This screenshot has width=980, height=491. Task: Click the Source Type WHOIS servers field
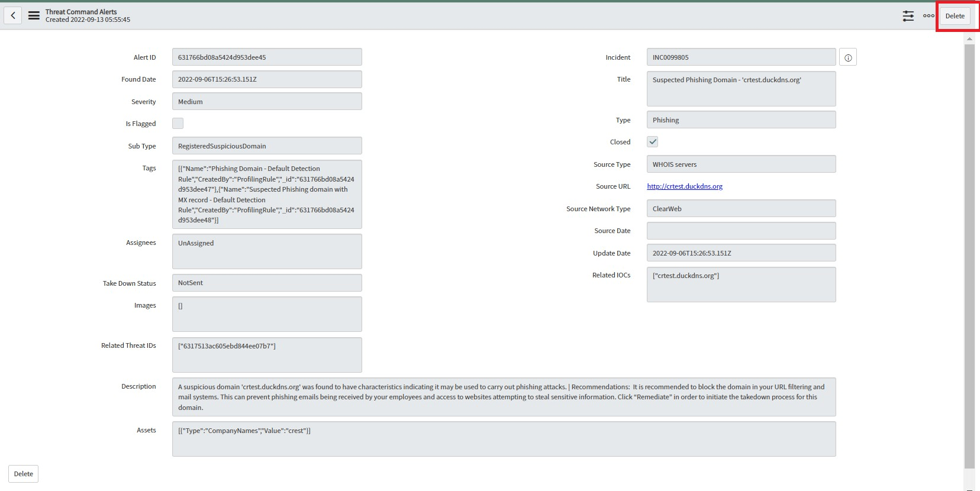point(740,164)
